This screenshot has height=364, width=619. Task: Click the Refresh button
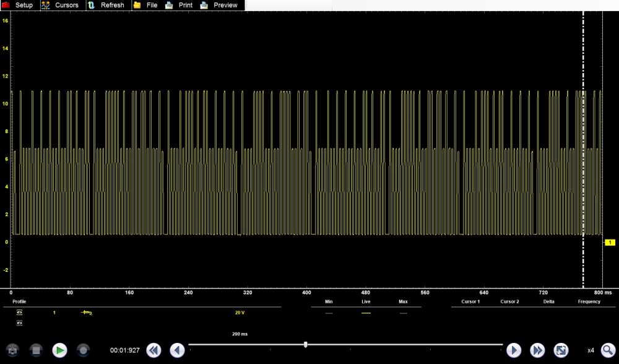[x=106, y=5]
